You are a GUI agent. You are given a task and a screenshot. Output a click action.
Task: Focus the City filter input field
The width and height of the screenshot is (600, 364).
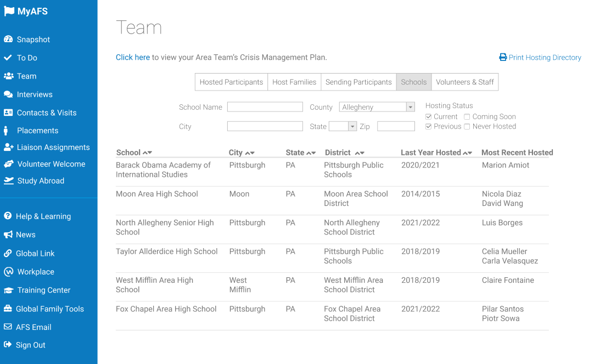click(x=265, y=126)
